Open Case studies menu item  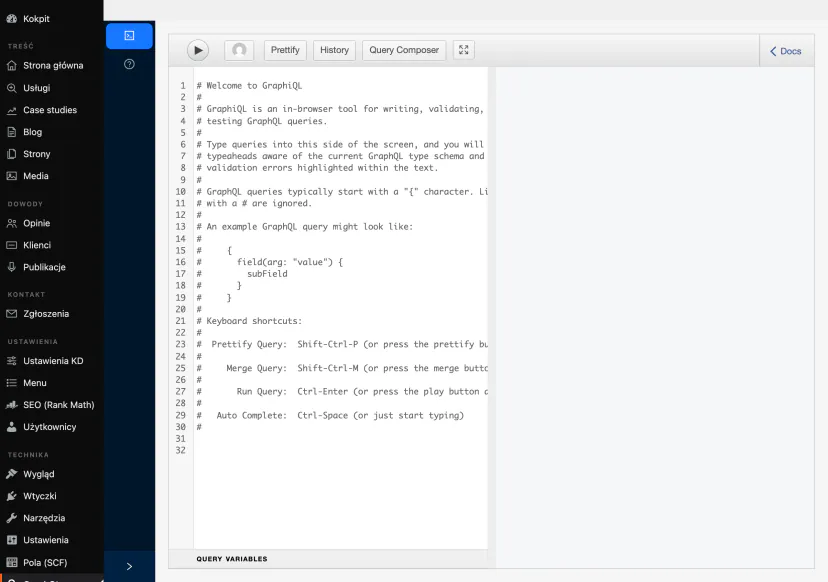click(x=52, y=110)
